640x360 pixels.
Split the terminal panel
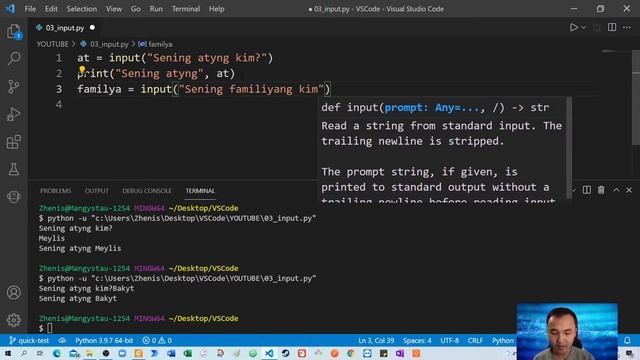click(x=587, y=190)
